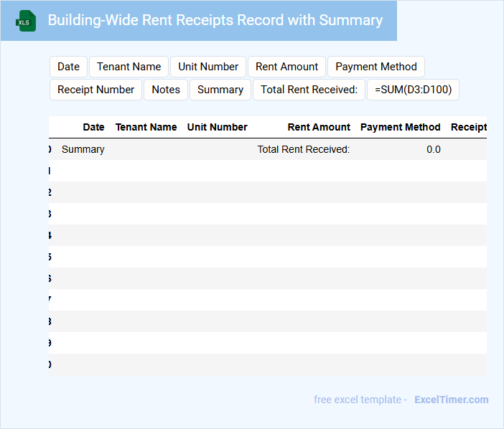This screenshot has width=504, height=429.
Task: Select the Receipt Number tag
Action: click(95, 90)
